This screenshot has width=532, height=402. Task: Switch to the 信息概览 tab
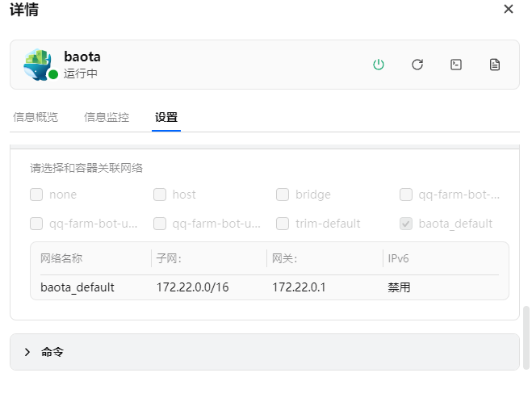point(36,117)
